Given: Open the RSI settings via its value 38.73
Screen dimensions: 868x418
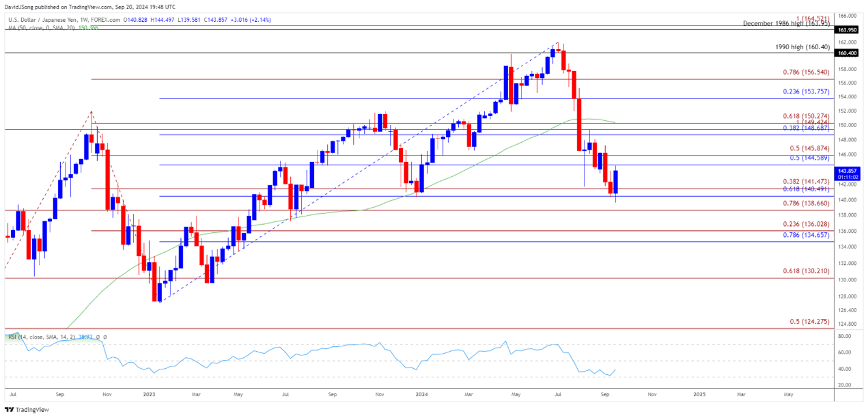Looking at the screenshot, I should 85,336.
